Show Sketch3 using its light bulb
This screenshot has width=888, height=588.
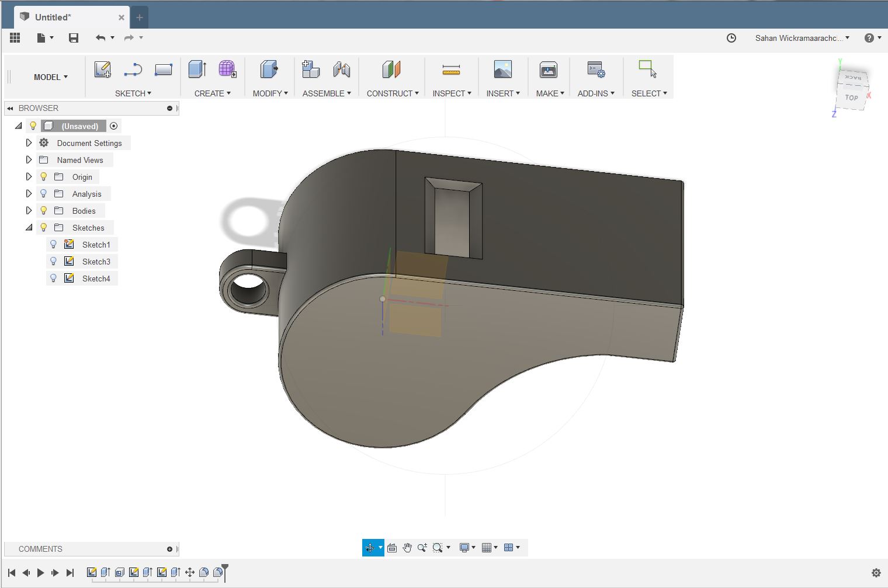point(53,262)
